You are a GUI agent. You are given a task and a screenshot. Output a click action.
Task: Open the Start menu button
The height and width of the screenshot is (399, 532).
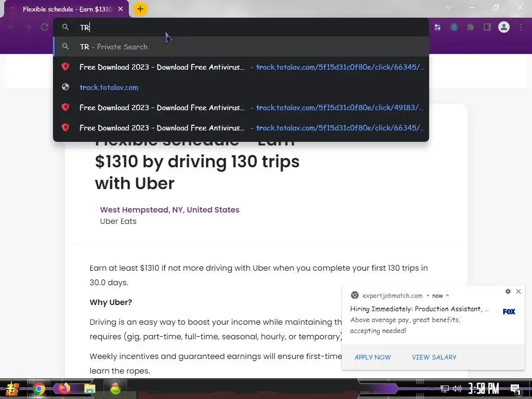pyautogui.click(x=11, y=389)
